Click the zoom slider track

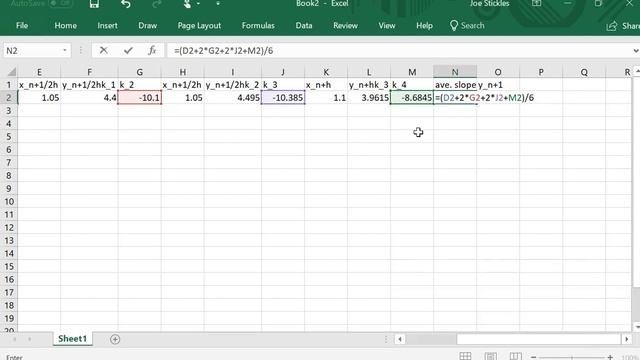point(571,358)
